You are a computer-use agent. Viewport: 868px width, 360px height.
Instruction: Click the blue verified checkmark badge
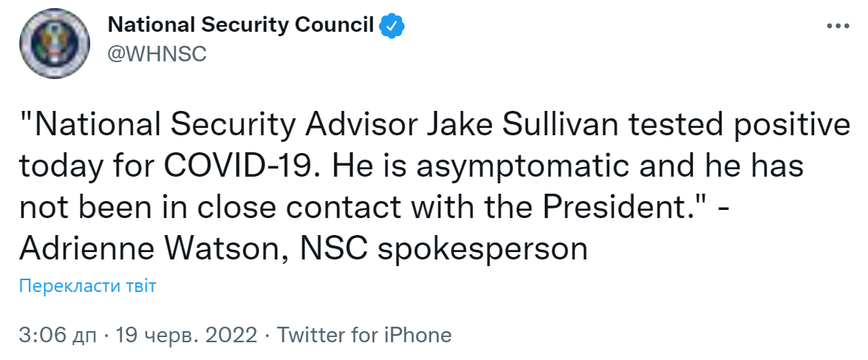click(x=391, y=26)
